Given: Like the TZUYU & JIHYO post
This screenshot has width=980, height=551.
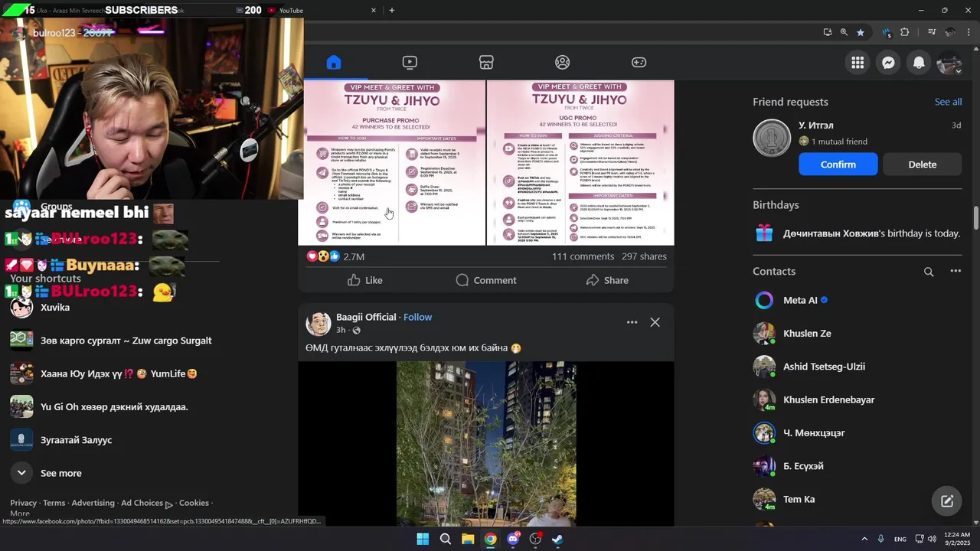Looking at the screenshot, I should [x=364, y=280].
